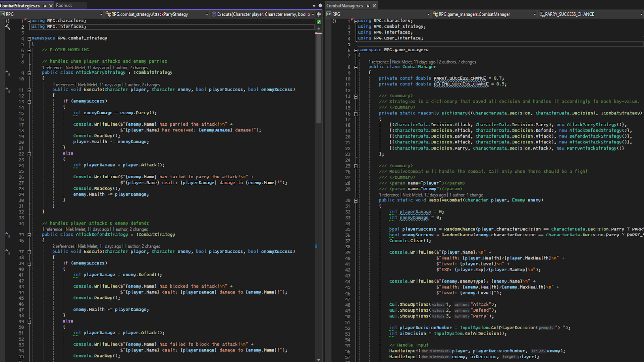This screenshot has height=362, width=644.
Task: Click the split editor icon in CombatStrategies pane
Action: pyautogui.click(x=319, y=14)
